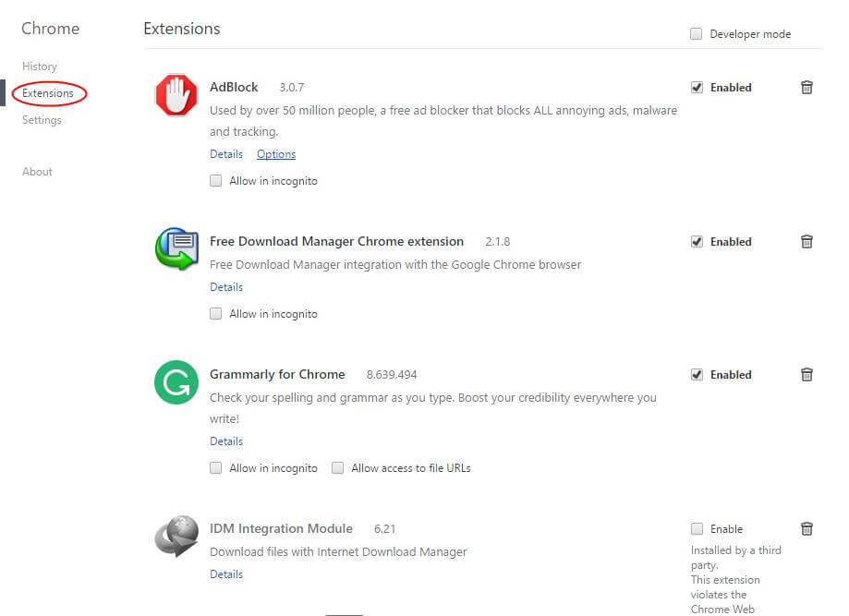Screen dimensions: 849x616
Task: View Details for Grammarly for Chrome
Action: point(226,441)
